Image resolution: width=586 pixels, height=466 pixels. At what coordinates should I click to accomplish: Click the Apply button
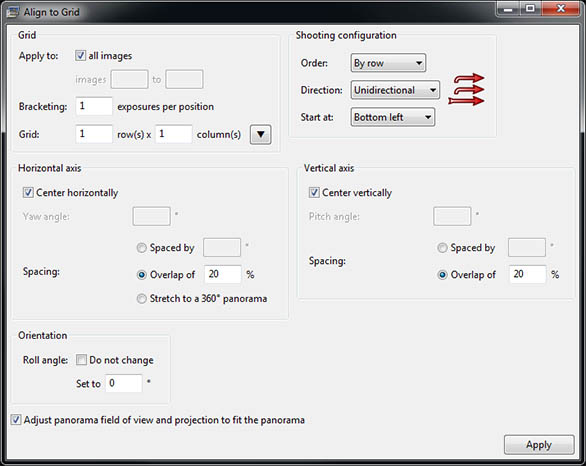[539, 445]
